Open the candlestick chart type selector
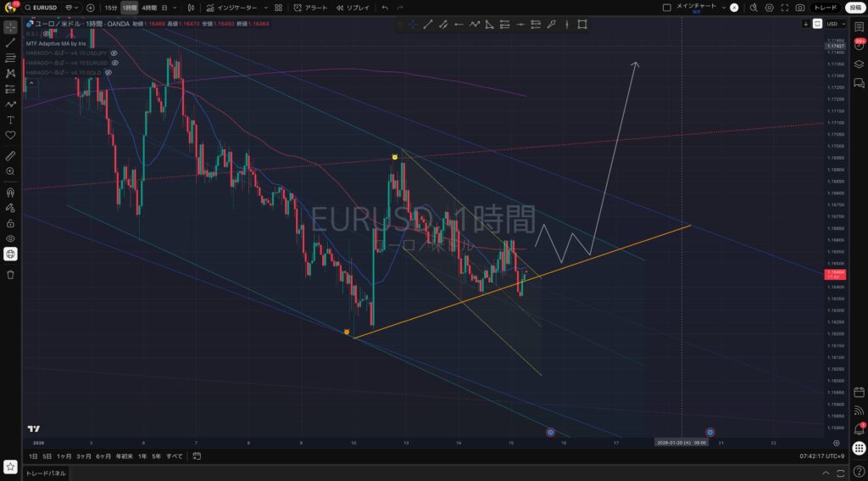This screenshot has width=868, height=481. (191, 8)
